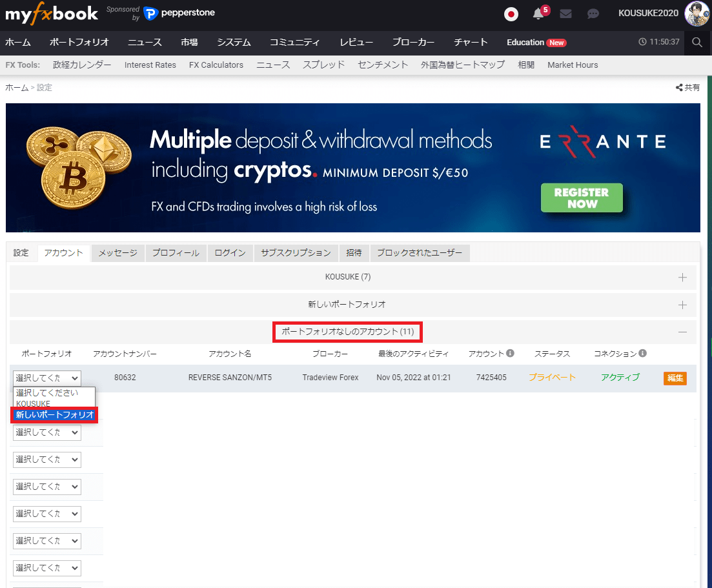This screenshot has width=712, height=588.
Task: Click the KOUSUKE2020 profile avatar
Action: (697, 13)
